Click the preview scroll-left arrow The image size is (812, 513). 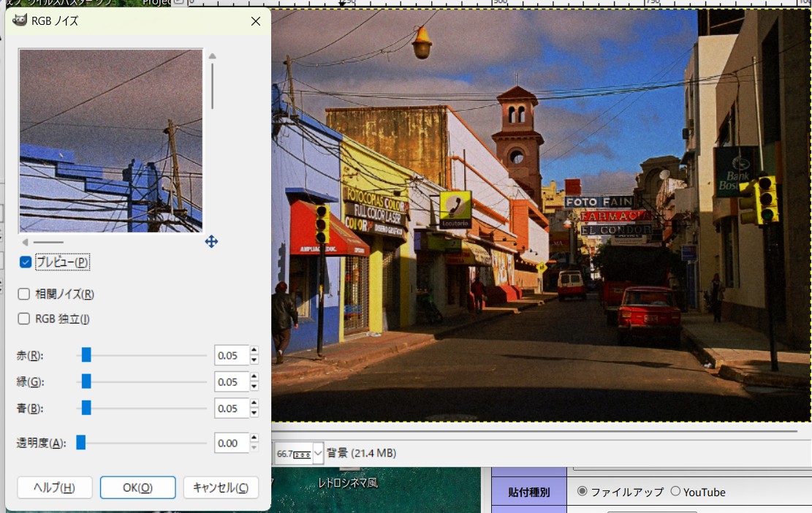pyautogui.click(x=25, y=242)
